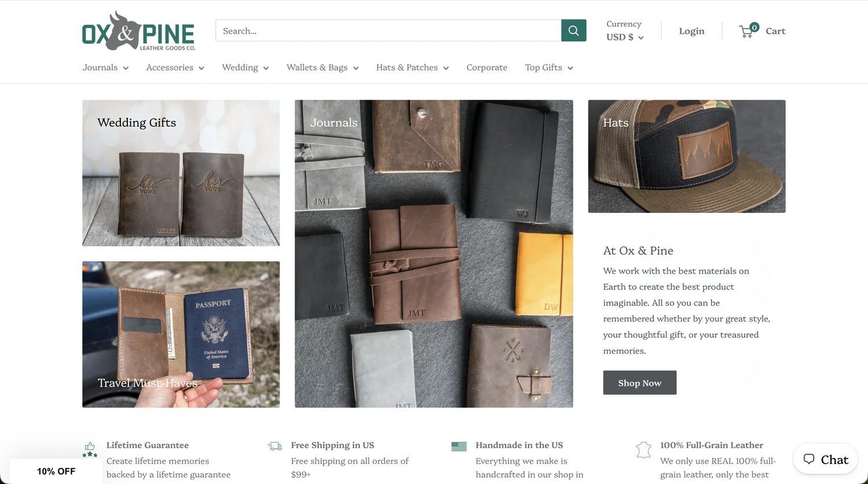This screenshot has width=868, height=484.
Task: Click the 'Free Shipping in US' heading
Action: 333,445
